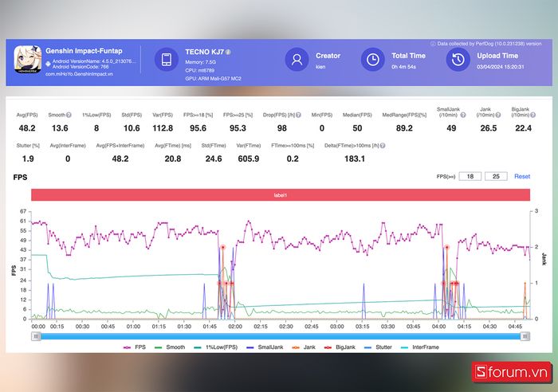
Task: Click 1%Low(FPS) value 8
Action: tap(96, 128)
